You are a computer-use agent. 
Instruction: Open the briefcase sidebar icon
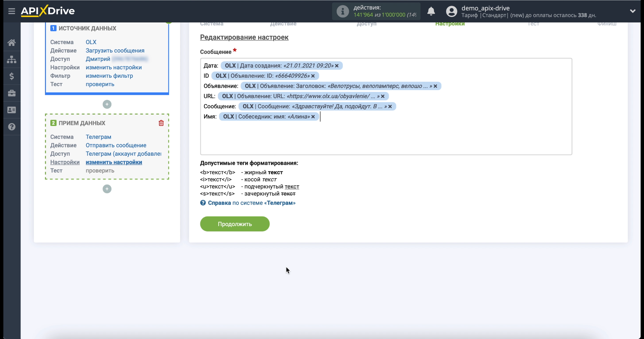coord(12,93)
